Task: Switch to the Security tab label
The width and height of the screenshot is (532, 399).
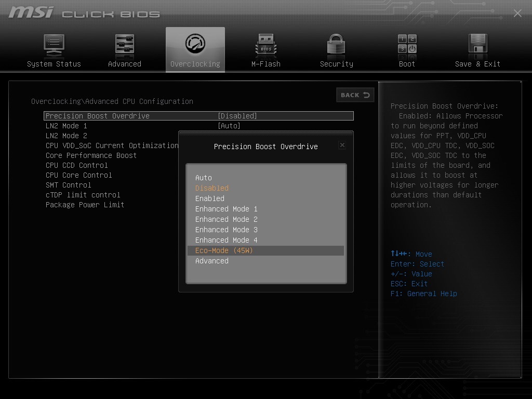Action: (337, 64)
